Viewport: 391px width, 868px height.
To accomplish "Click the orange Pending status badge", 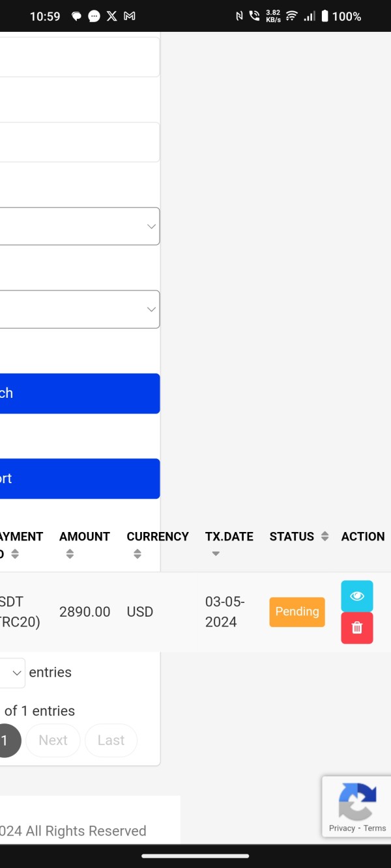I will (x=297, y=611).
